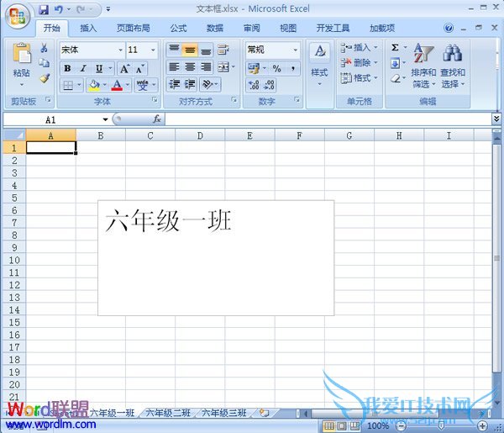Open the font name dropdown 宋体

click(120, 50)
